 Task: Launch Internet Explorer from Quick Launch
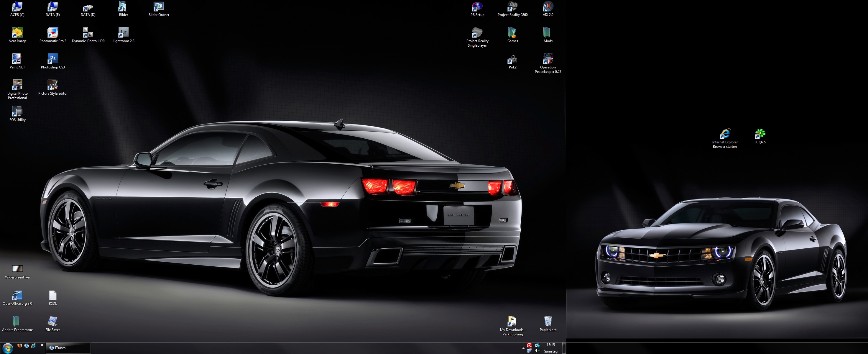pos(33,345)
